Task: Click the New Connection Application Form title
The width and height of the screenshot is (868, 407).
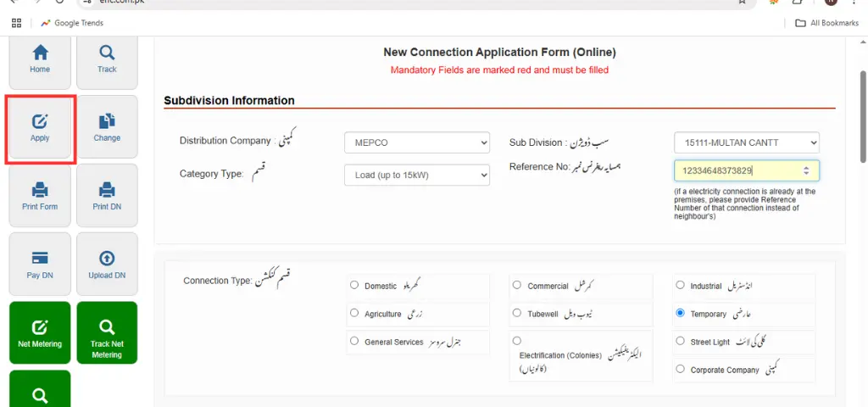Action: click(499, 52)
